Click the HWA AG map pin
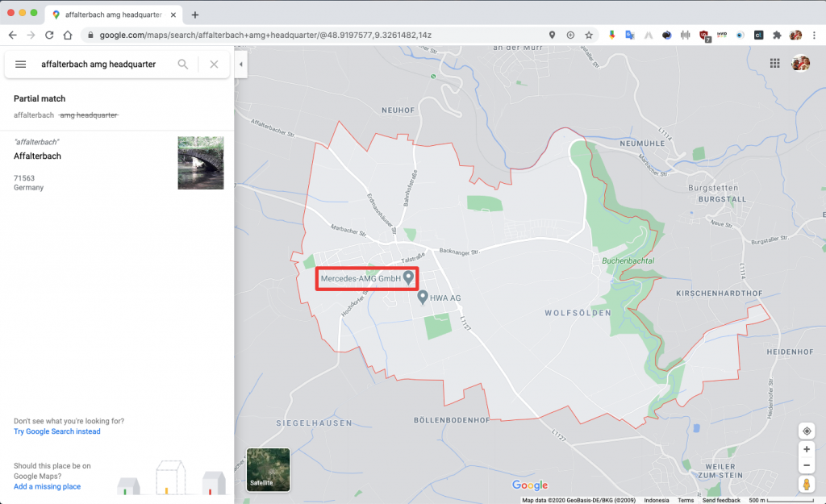The width and height of the screenshot is (826, 504). pyautogui.click(x=423, y=297)
